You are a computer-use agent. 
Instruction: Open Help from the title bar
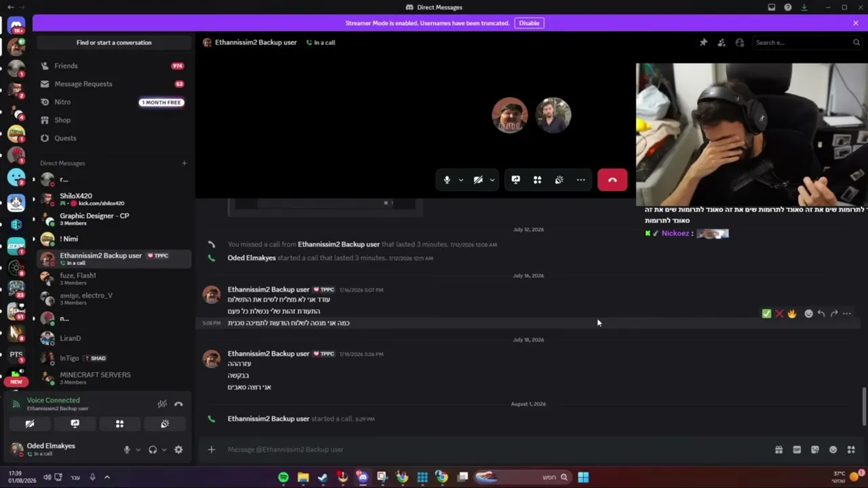coord(788,7)
